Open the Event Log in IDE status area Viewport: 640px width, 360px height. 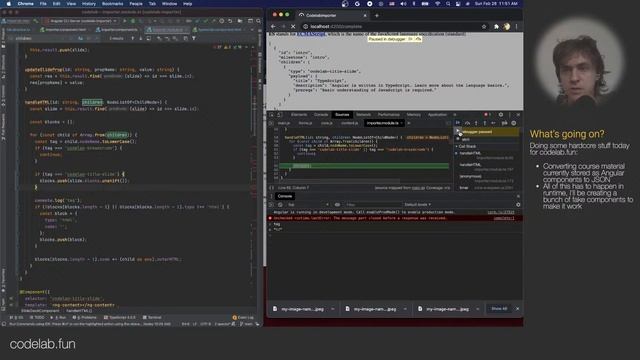243,317
